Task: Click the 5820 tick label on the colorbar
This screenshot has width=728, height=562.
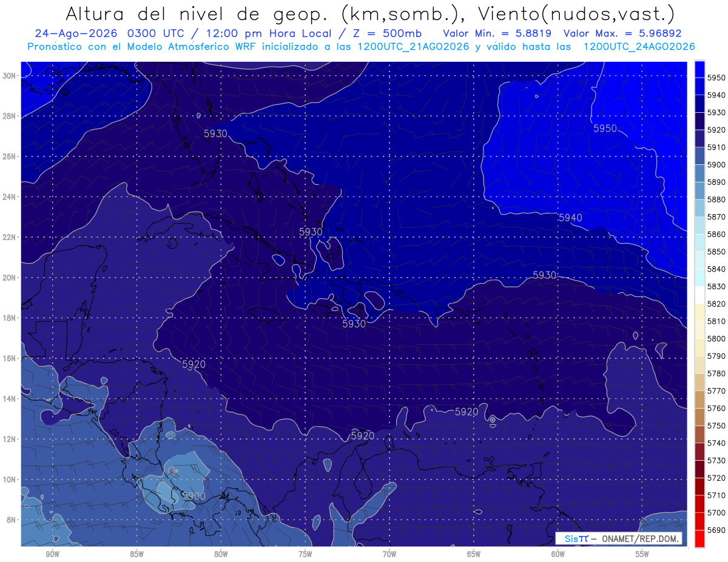Action: (x=717, y=304)
